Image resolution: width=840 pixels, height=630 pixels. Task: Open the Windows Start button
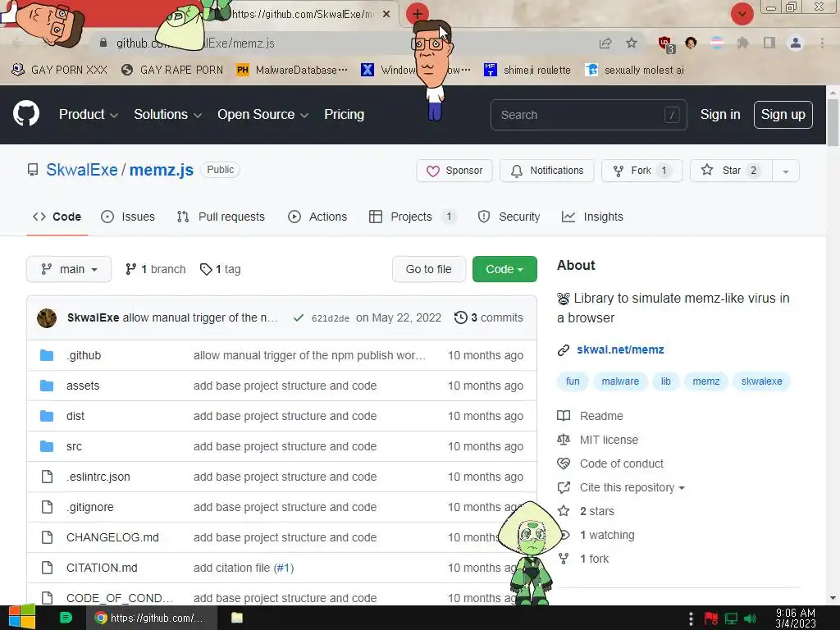[22, 618]
